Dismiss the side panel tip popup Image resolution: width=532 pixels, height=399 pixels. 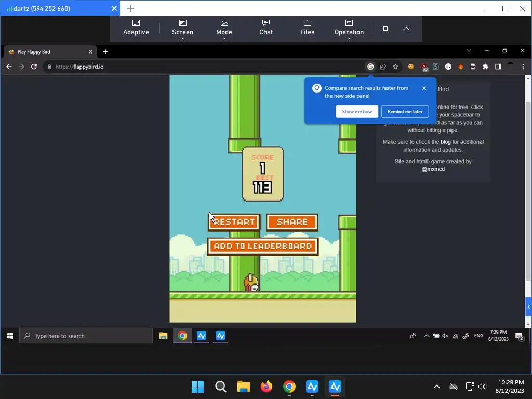click(x=424, y=88)
